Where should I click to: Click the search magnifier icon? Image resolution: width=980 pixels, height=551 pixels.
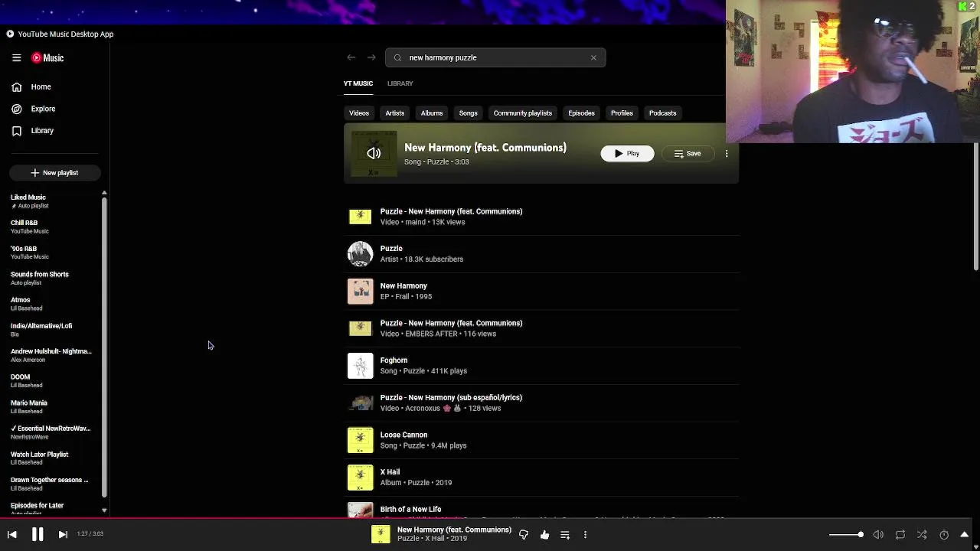pos(397,57)
